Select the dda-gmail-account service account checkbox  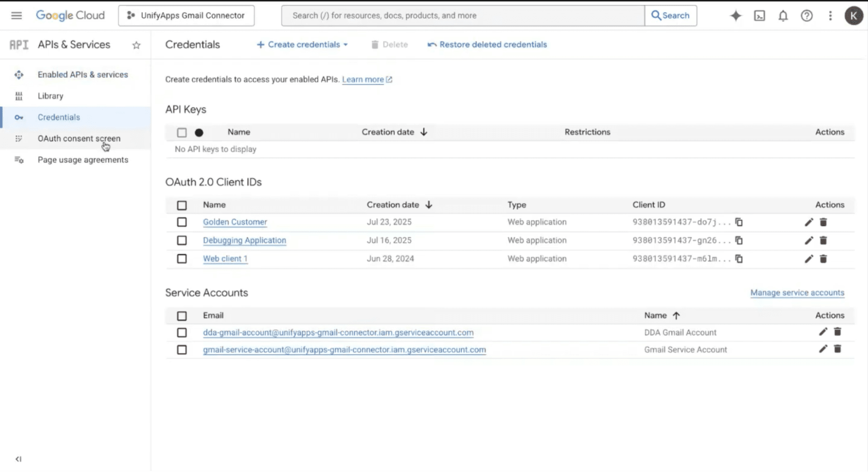tap(182, 333)
